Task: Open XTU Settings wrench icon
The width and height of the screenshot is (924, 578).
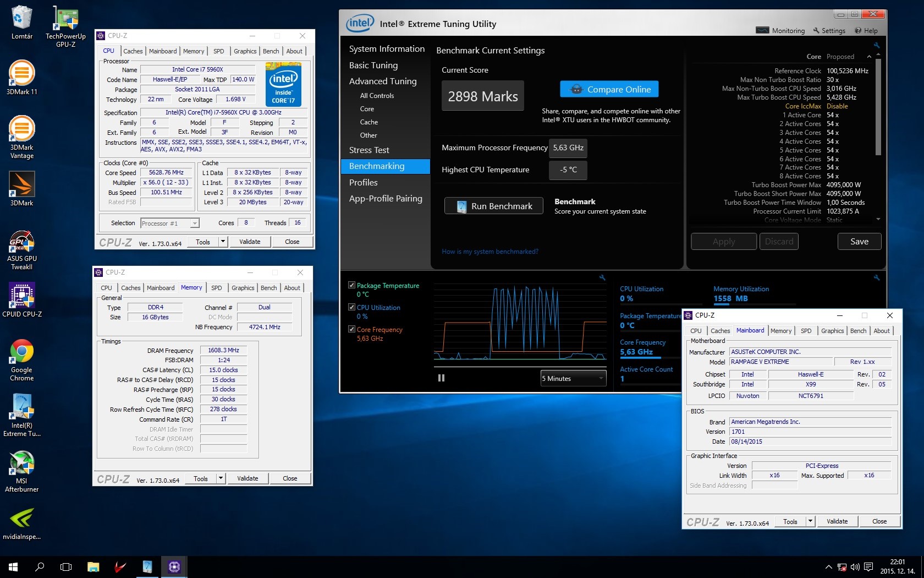Action: pyautogui.click(x=816, y=30)
